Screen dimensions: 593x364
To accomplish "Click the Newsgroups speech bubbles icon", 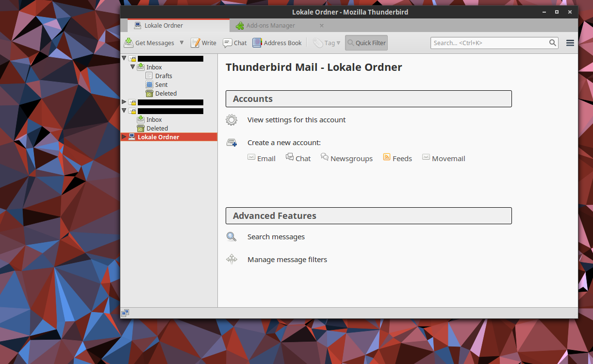I will (x=325, y=157).
